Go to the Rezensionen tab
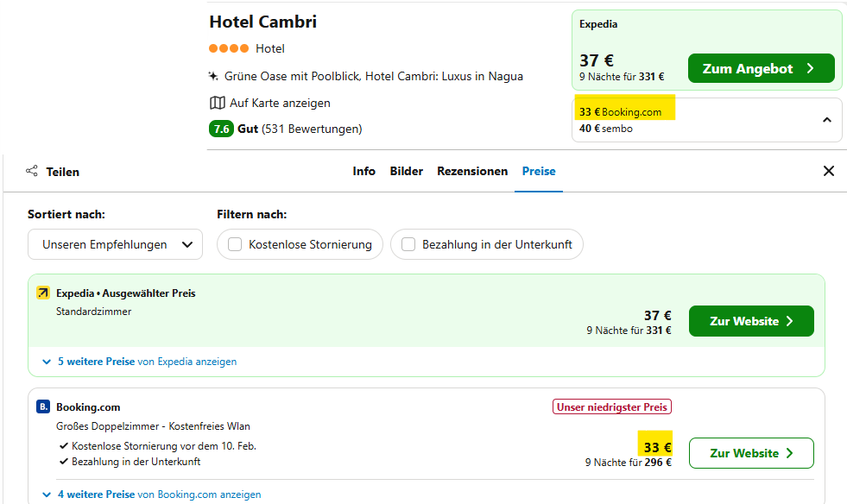847x504 pixels. click(x=472, y=171)
